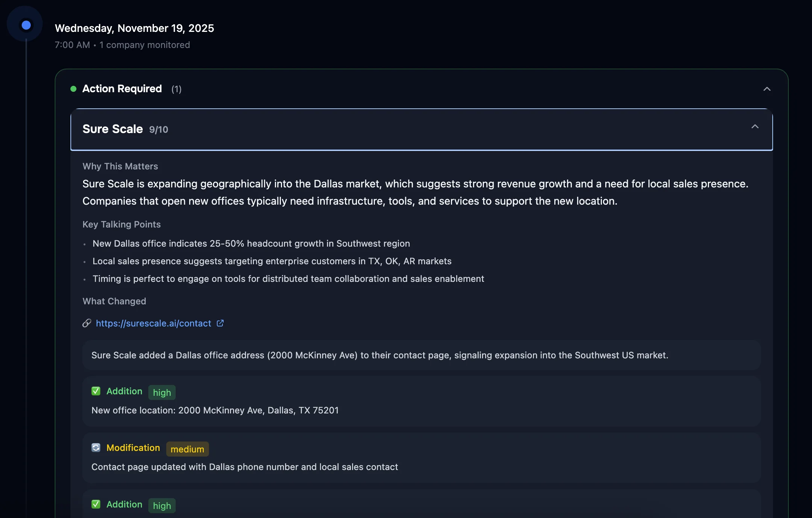The width and height of the screenshot is (812, 518).
Task: Click the Action Required (1) count
Action: [x=176, y=89]
